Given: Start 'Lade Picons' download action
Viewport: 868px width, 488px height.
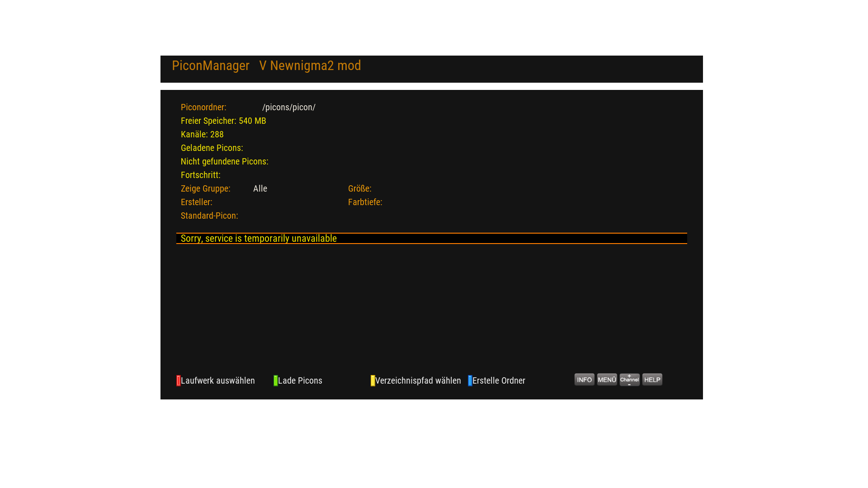Looking at the screenshot, I should pyautogui.click(x=300, y=380).
